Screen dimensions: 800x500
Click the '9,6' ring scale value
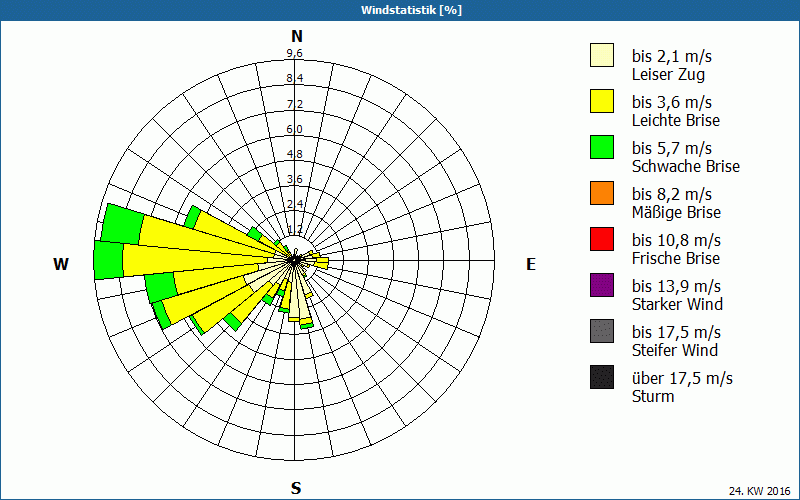click(x=294, y=54)
